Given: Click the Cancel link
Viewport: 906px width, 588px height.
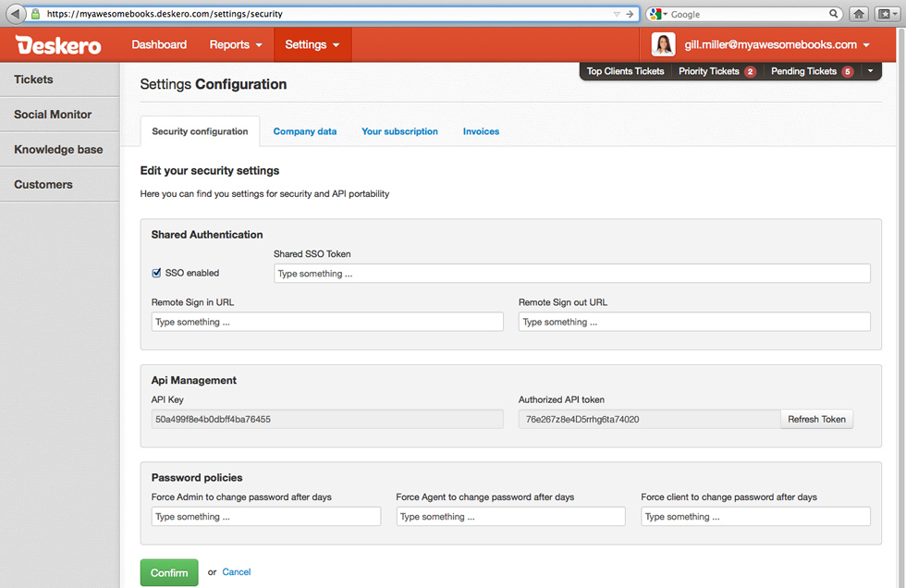Looking at the screenshot, I should click(237, 572).
